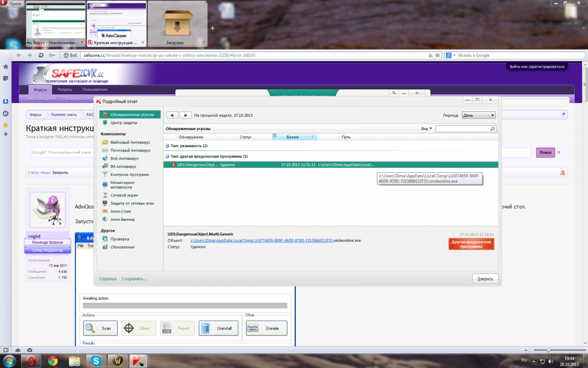Screen dimensions: 588x368
Task: Click the Веб-Антивирус globe icon
Action: tap(105, 158)
